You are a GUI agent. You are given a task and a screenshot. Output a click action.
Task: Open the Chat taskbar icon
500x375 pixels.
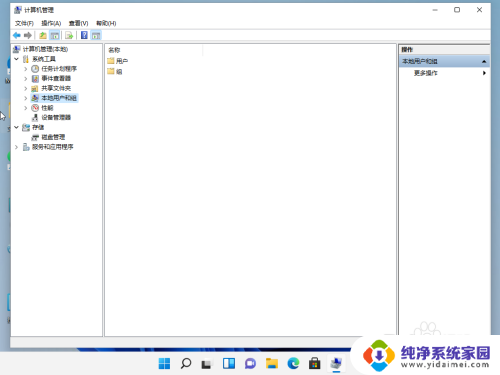point(250,363)
